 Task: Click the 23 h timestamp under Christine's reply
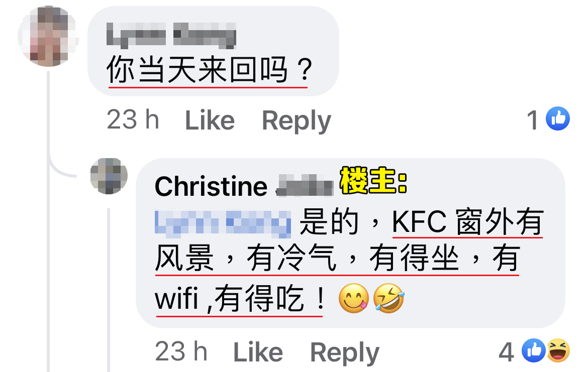tap(181, 351)
